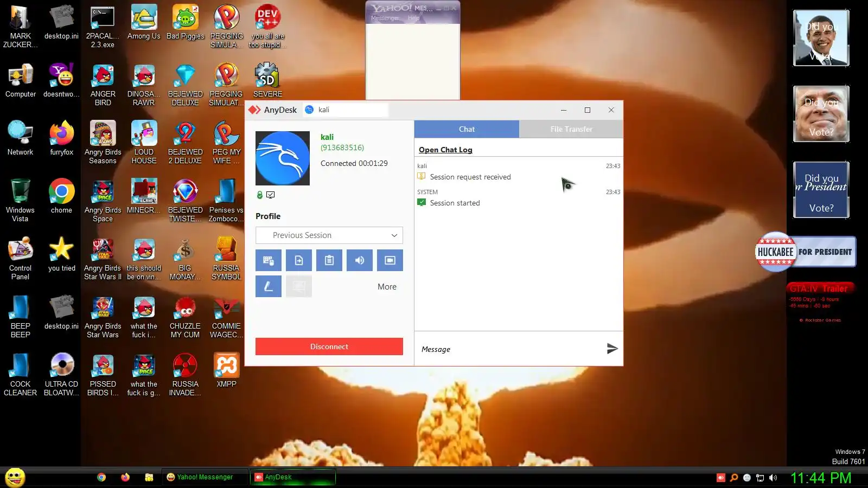
Task: Select the XMPP desktop icon
Action: 227,370
